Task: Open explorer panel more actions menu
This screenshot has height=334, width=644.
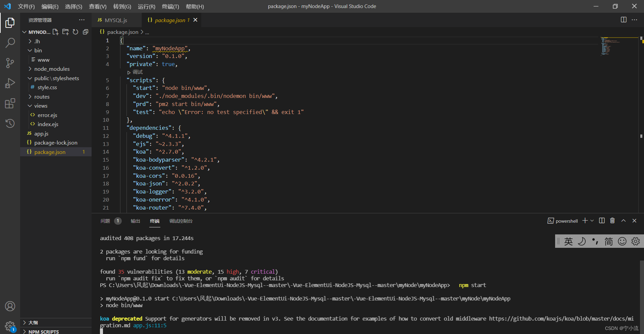Action: [82, 20]
